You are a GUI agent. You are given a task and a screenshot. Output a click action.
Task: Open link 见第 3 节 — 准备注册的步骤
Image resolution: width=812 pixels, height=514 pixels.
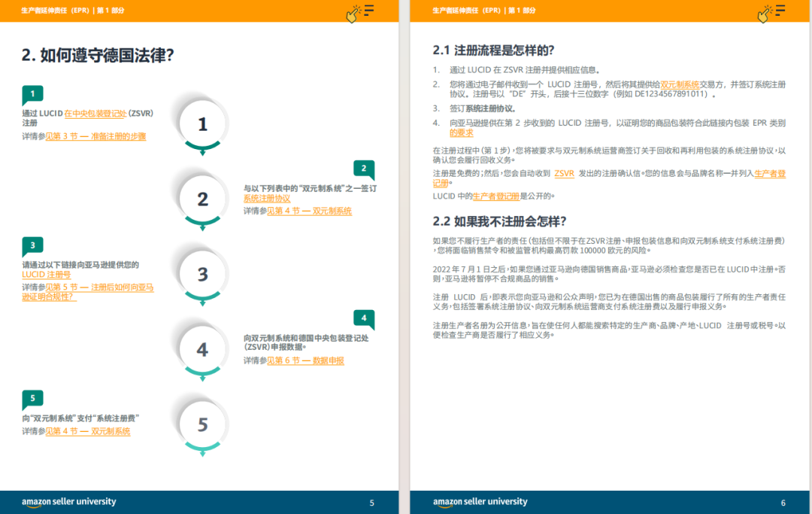coord(95,136)
